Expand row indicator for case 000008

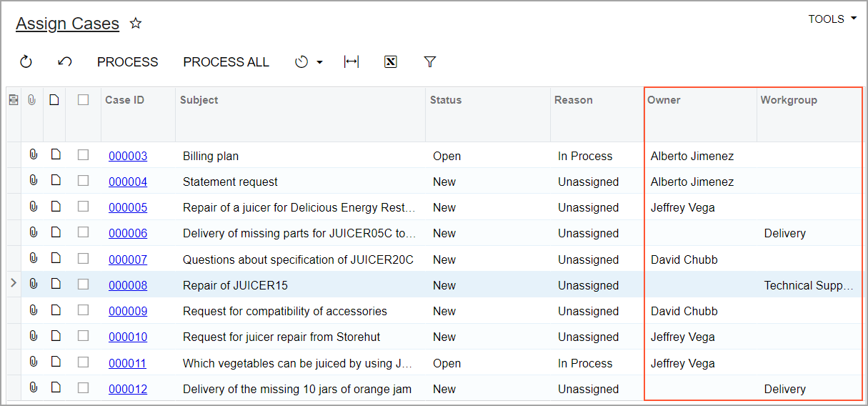pyautogui.click(x=13, y=284)
